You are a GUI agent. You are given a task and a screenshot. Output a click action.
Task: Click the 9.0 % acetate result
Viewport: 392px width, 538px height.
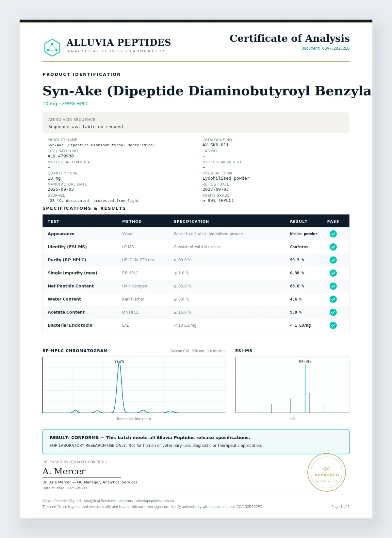296,312
